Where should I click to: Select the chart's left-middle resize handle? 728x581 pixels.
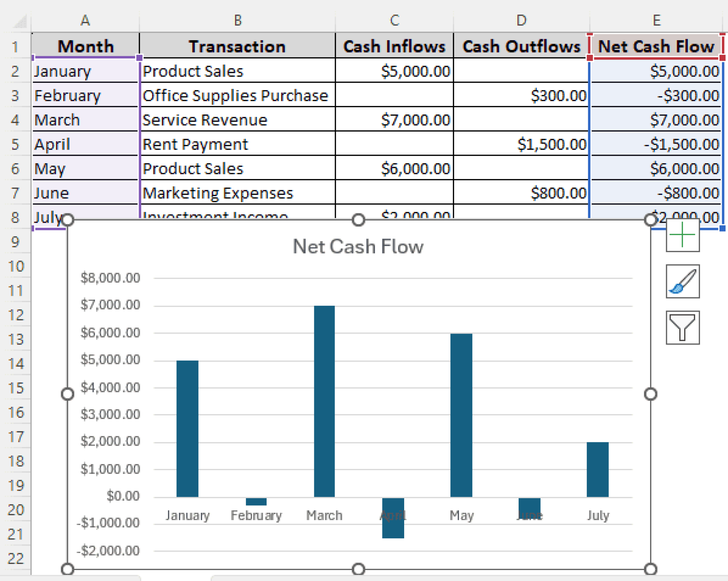coord(68,394)
